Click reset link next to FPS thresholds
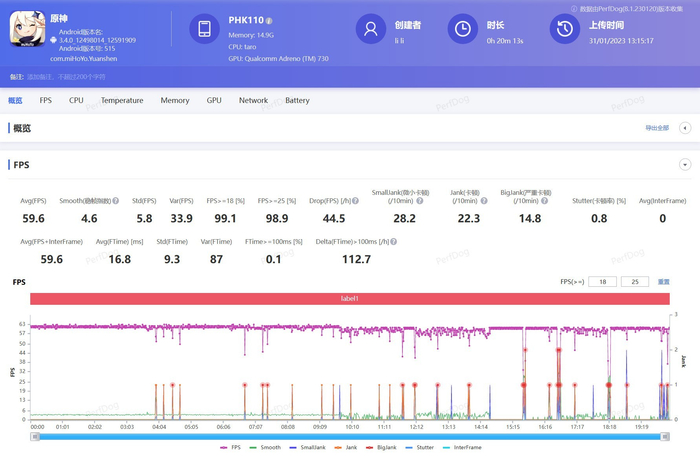 pos(663,282)
